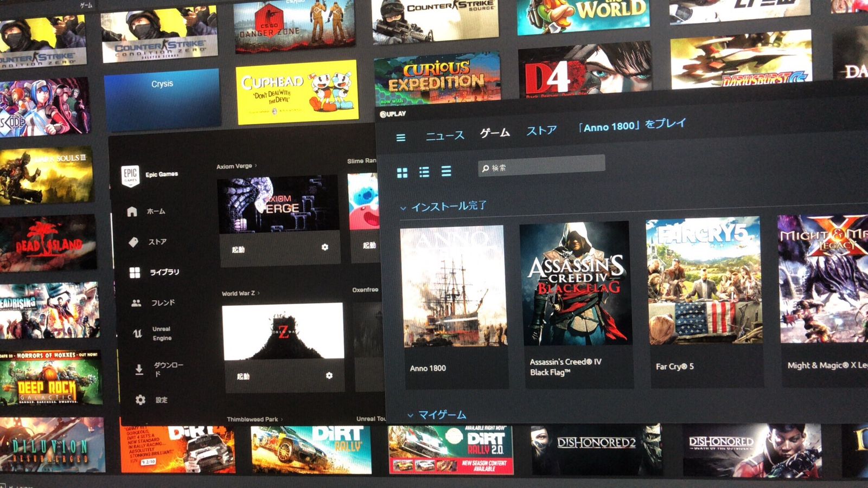Launch Slime Rancher with its 起動 button

[369, 245]
